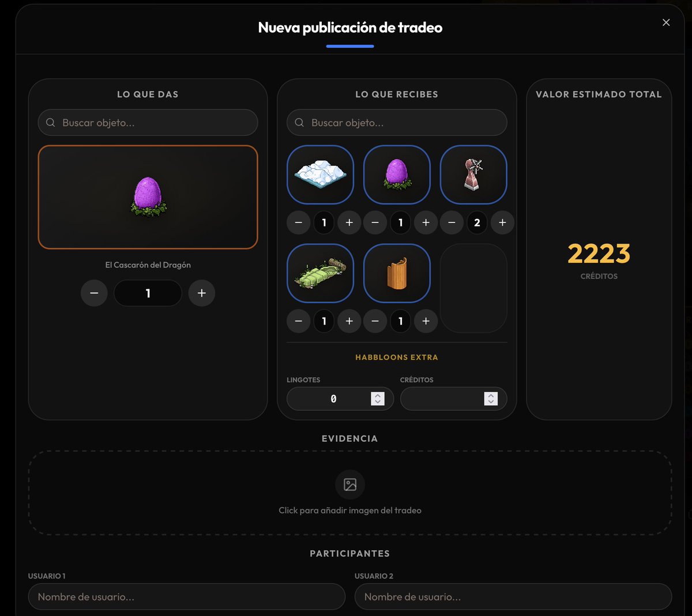
Task: Click the Lingotes spinner arrows
Action: pos(378,399)
